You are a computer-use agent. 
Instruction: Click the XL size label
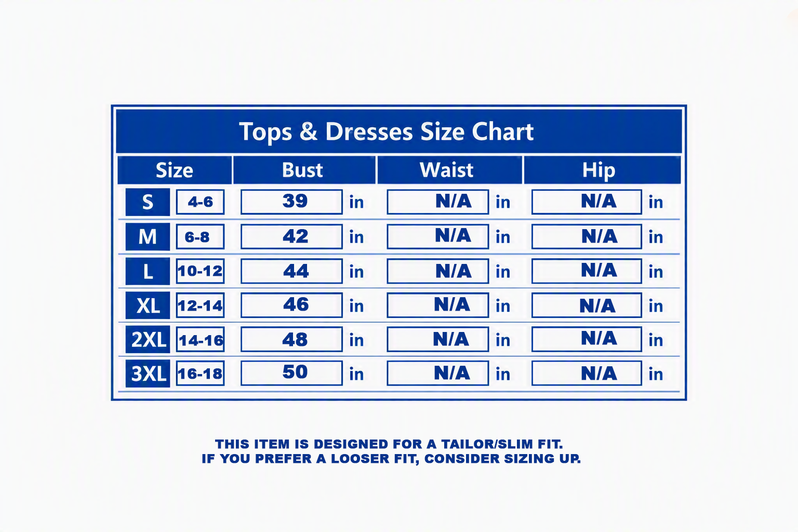pyautogui.click(x=148, y=305)
